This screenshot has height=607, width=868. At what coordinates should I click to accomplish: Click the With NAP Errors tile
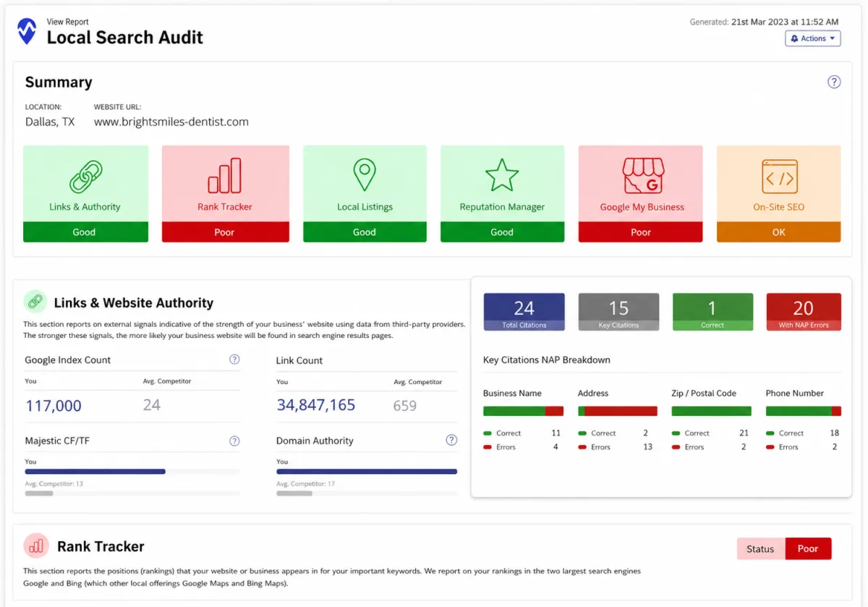[803, 312]
